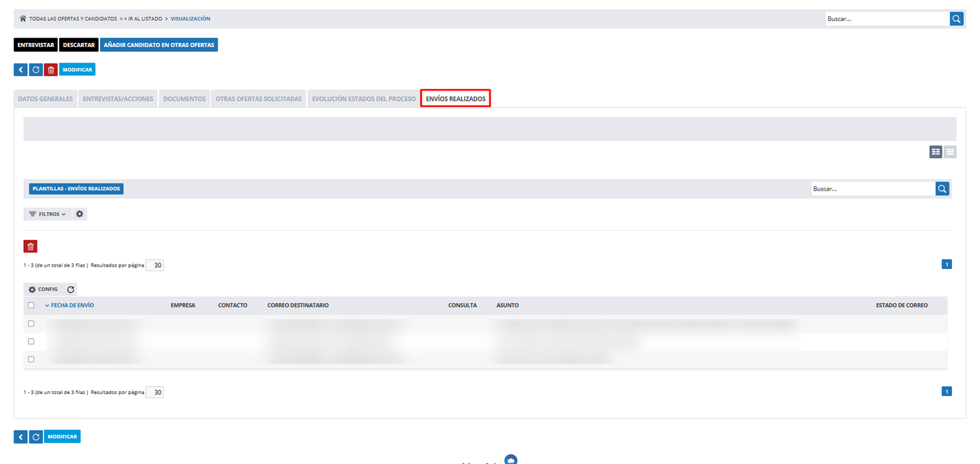The width and height of the screenshot is (980, 464).
Task: Check the first data row's checkbox
Action: click(31, 323)
